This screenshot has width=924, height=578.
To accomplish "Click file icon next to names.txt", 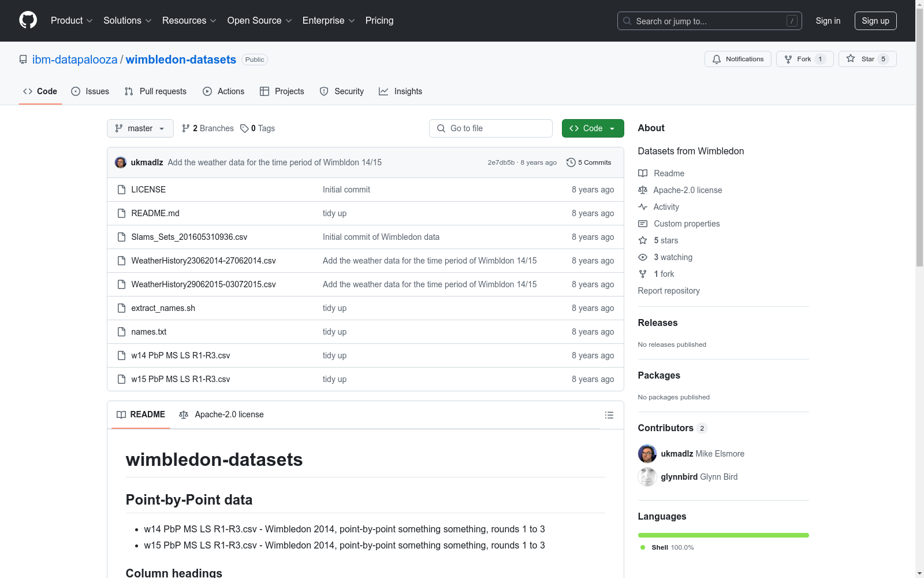I will tap(121, 332).
